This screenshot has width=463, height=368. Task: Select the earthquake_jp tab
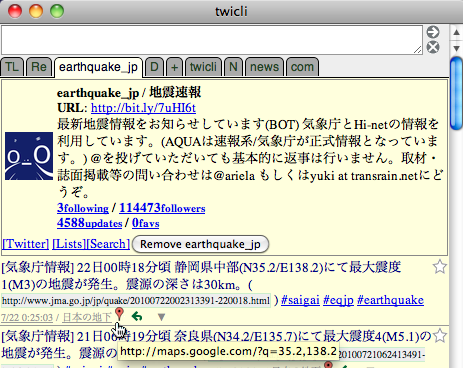98,67
